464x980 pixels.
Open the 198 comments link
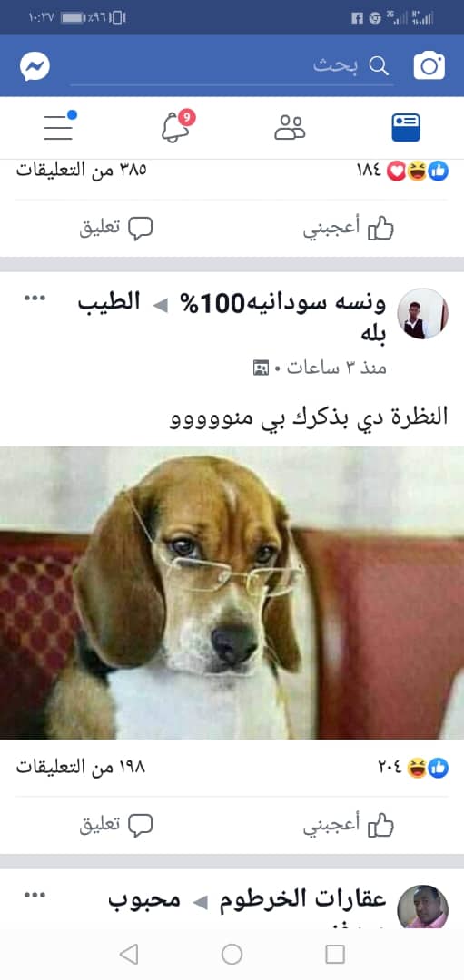tap(81, 768)
